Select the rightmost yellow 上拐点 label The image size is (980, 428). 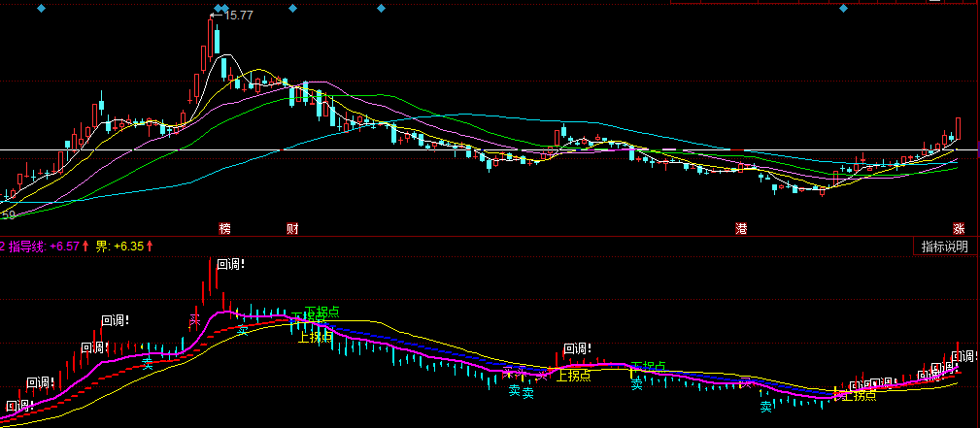(860, 395)
